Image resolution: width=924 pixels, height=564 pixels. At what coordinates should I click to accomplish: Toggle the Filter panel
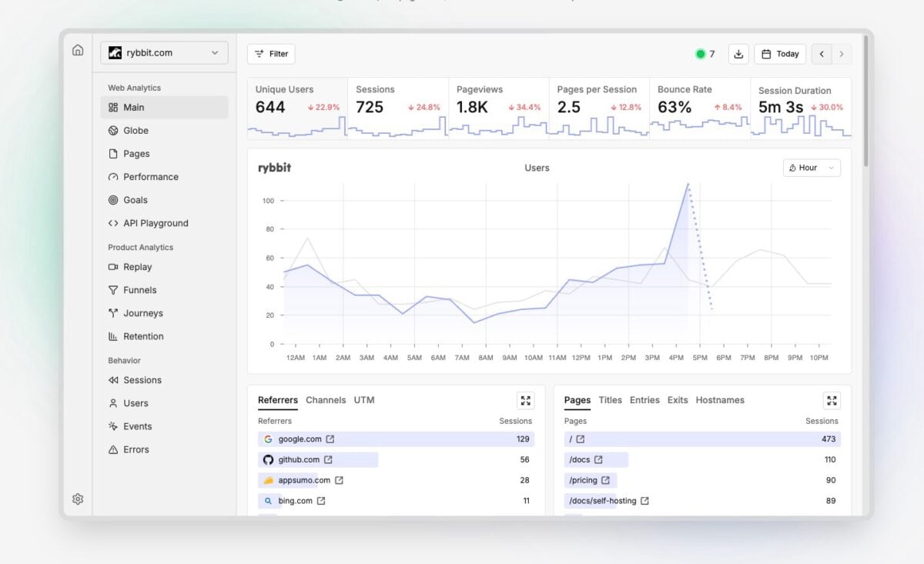[x=271, y=54]
